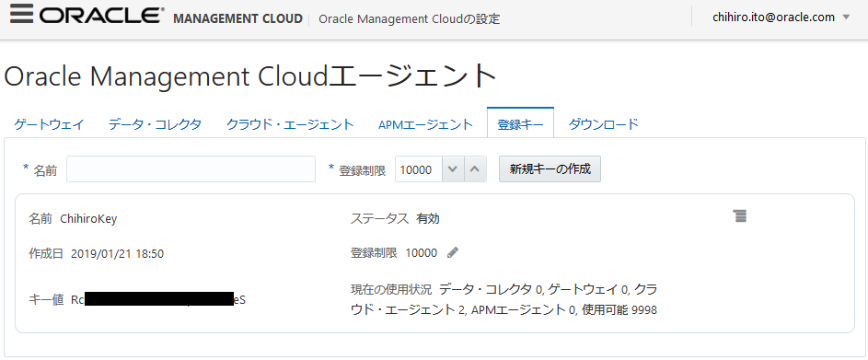This screenshot has height=360, width=868.
Task: Select the 登録キー tab
Action: click(520, 123)
